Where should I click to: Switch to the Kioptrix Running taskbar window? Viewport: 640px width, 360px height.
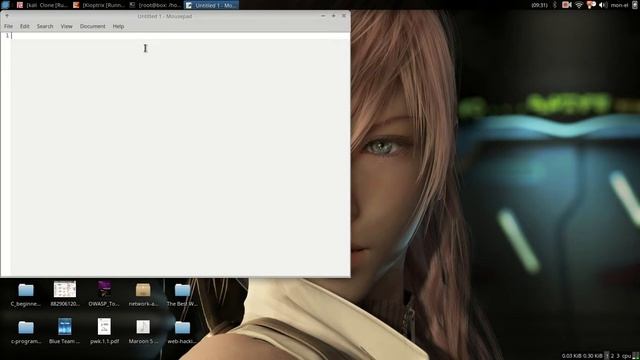pos(99,5)
